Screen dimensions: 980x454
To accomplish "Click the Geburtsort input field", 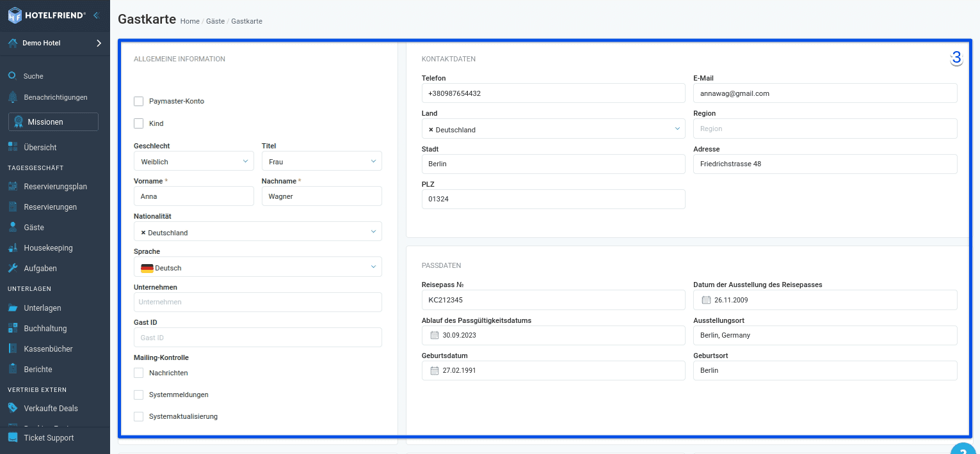I will tap(825, 370).
